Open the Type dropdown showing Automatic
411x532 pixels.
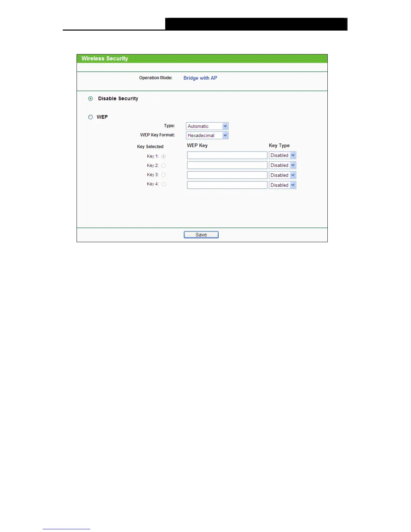207,126
